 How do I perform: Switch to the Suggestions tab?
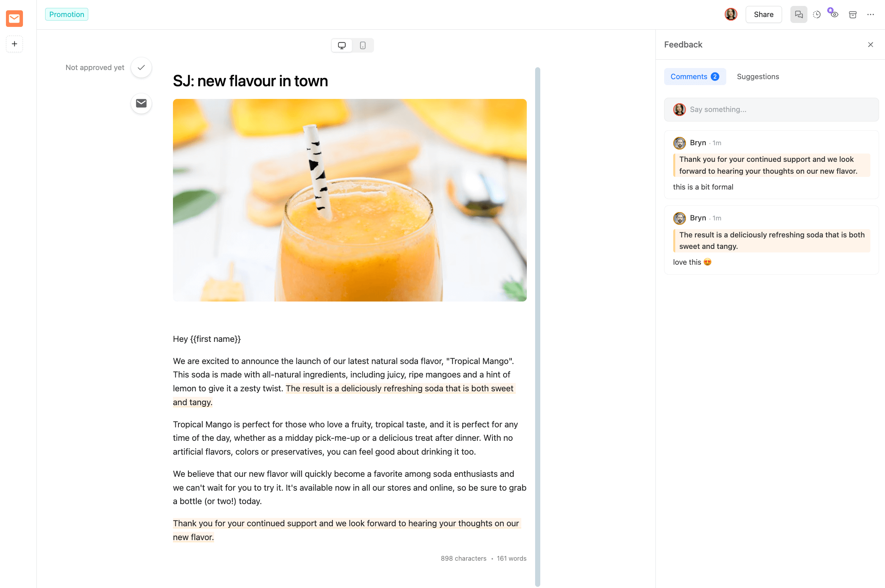(x=758, y=76)
